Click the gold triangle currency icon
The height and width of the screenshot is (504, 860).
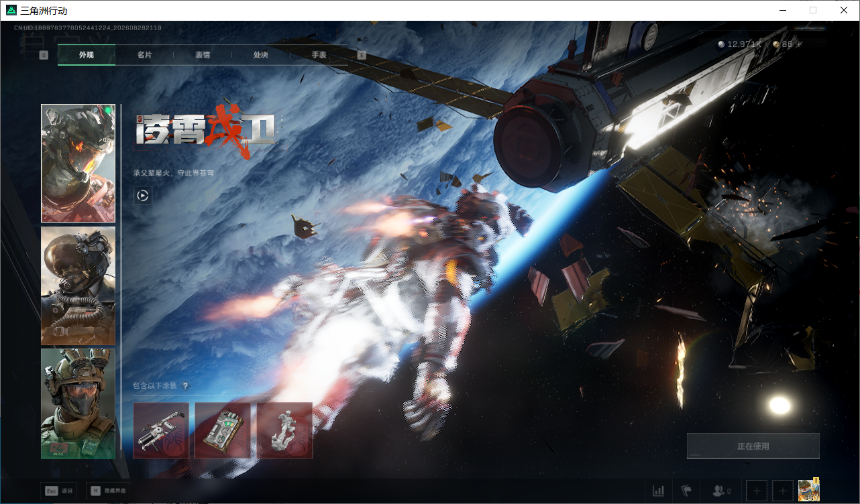tap(776, 44)
